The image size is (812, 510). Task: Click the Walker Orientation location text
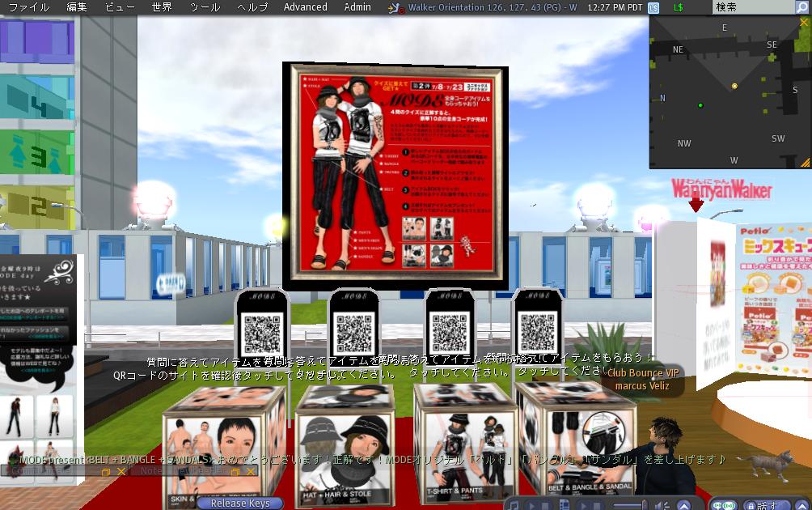coord(492,7)
